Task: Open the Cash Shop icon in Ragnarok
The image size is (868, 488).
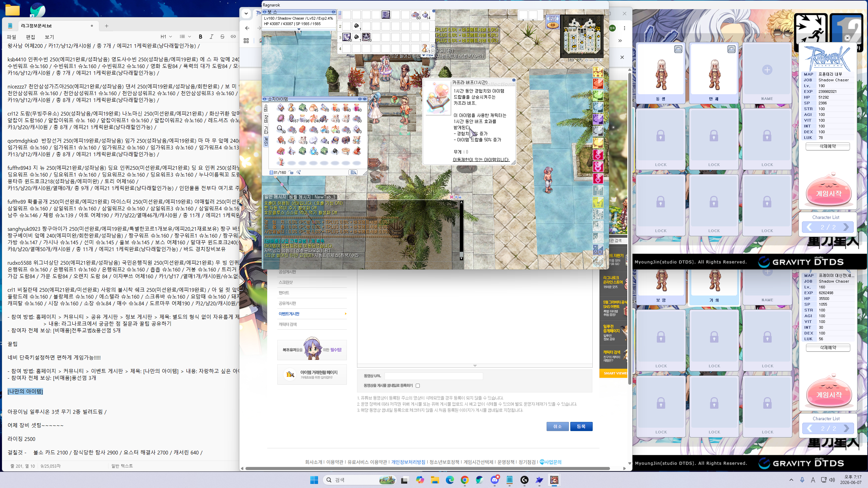Action: [552, 22]
